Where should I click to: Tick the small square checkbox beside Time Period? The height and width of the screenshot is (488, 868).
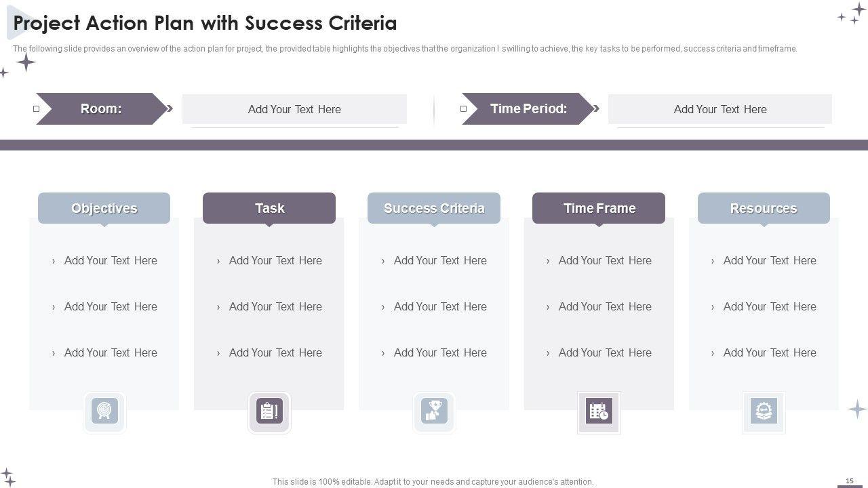[x=464, y=108]
